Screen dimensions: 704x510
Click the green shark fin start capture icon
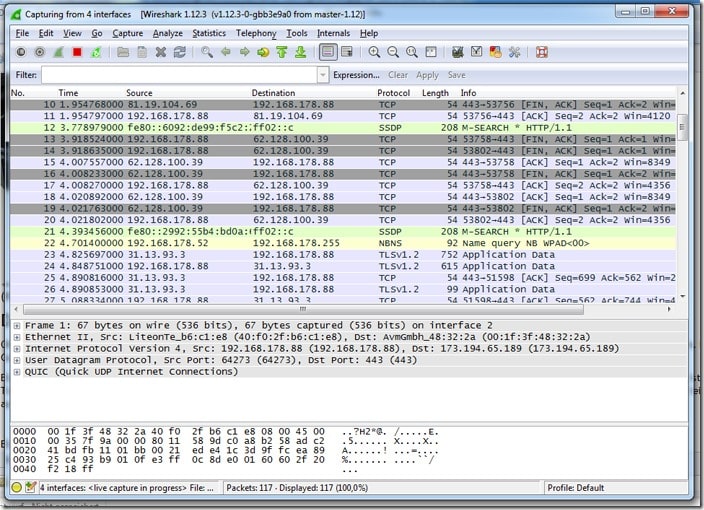[x=59, y=52]
